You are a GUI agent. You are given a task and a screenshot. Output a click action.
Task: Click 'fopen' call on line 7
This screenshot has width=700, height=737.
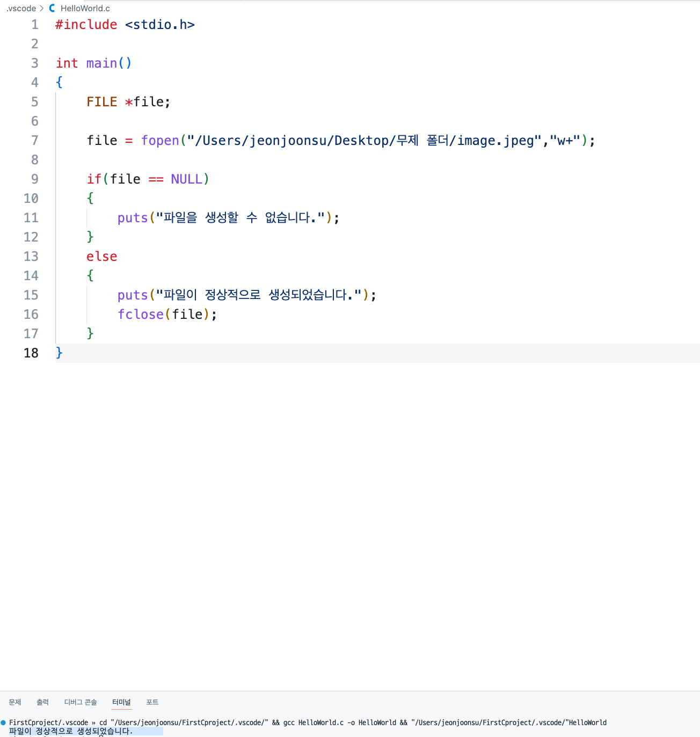coord(160,141)
